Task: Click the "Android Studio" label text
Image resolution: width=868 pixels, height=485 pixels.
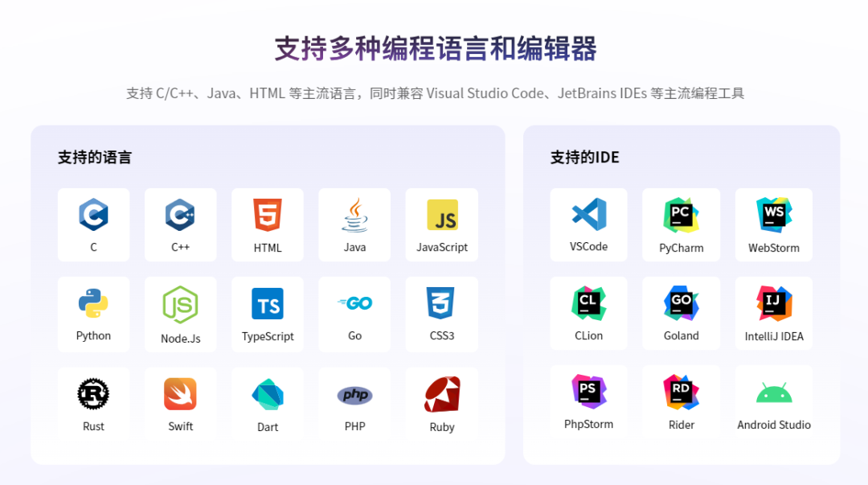Action: [774, 425]
